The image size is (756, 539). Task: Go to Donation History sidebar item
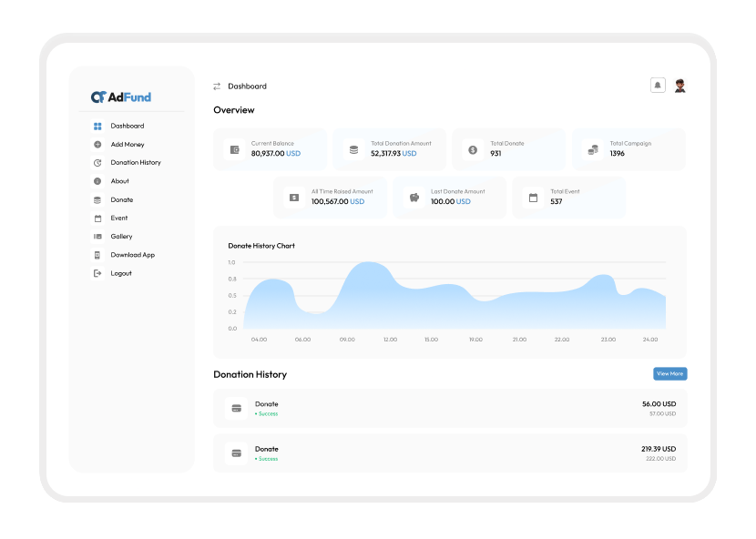[x=135, y=163]
